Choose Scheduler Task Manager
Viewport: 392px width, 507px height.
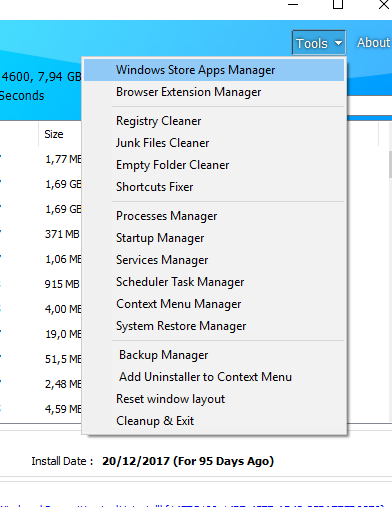[214, 282]
